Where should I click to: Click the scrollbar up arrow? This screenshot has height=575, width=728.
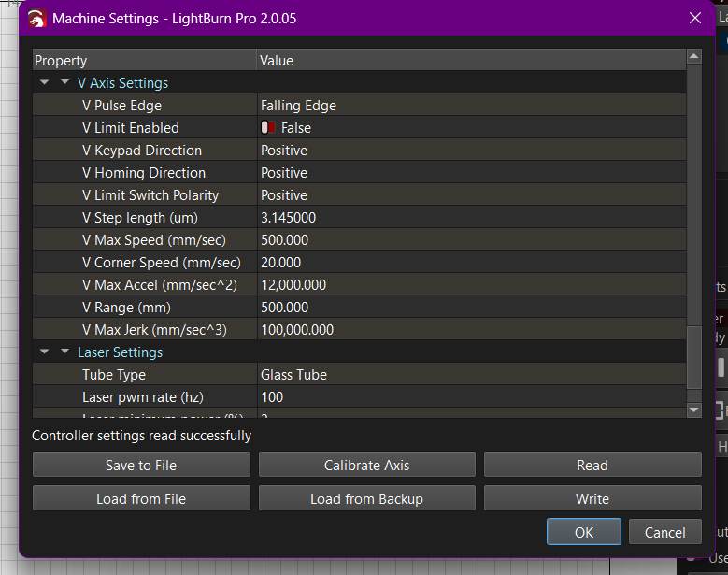[693, 57]
